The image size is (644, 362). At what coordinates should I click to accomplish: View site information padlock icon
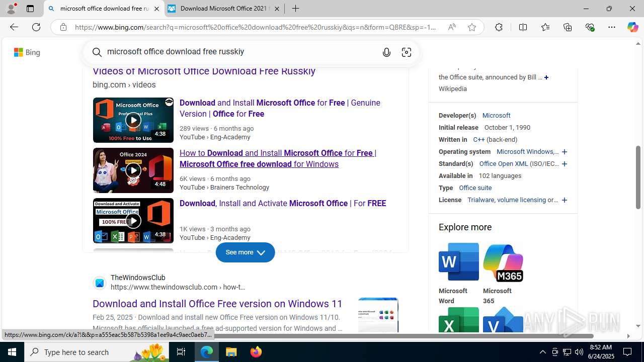click(63, 27)
